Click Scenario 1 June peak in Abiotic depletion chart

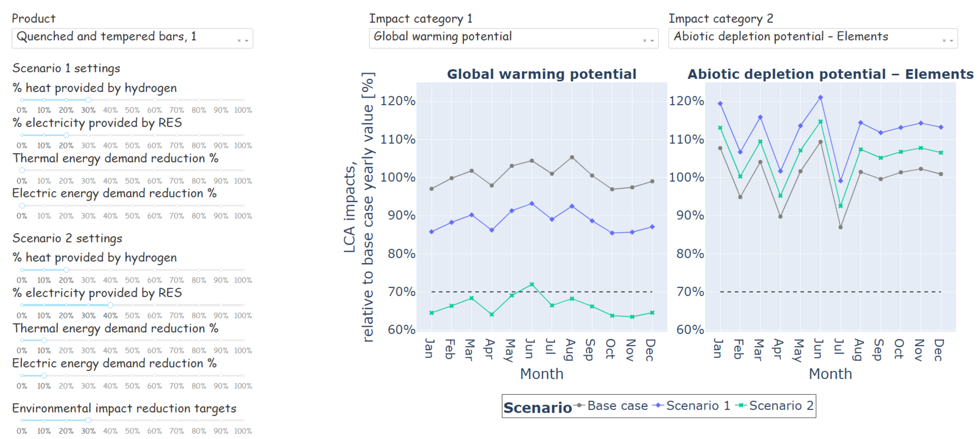(820, 98)
